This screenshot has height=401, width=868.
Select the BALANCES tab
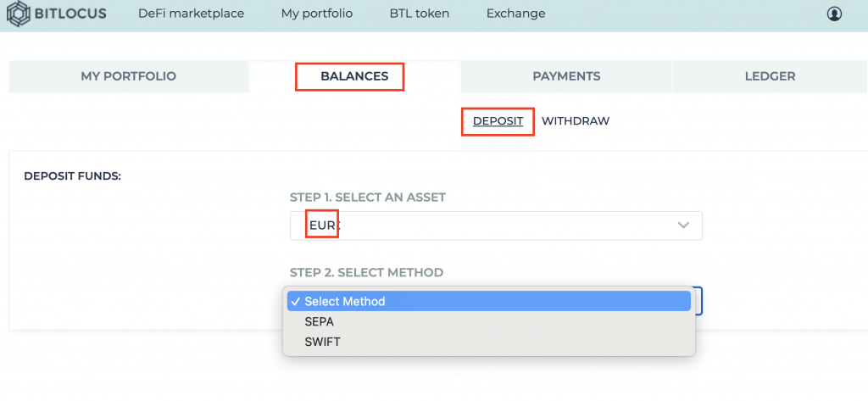point(354,76)
